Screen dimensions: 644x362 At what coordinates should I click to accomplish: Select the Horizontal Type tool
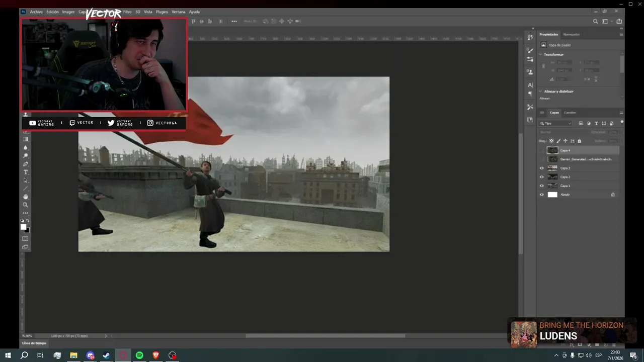tap(26, 172)
